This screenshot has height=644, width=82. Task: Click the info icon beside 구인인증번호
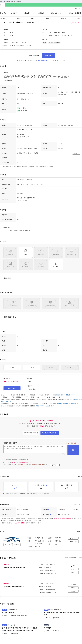(50, 514)
